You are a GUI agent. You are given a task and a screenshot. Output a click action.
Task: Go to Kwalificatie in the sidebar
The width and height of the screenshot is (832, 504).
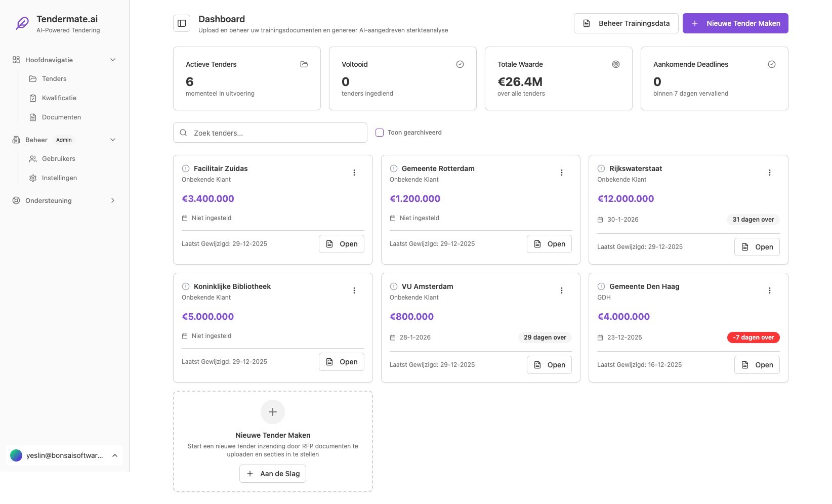(59, 98)
